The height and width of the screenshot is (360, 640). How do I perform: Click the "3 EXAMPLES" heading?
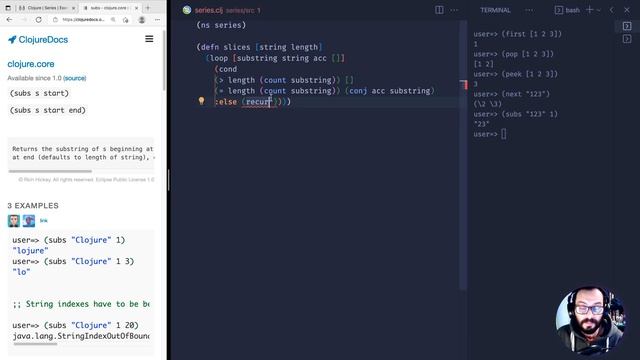pos(33,206)
